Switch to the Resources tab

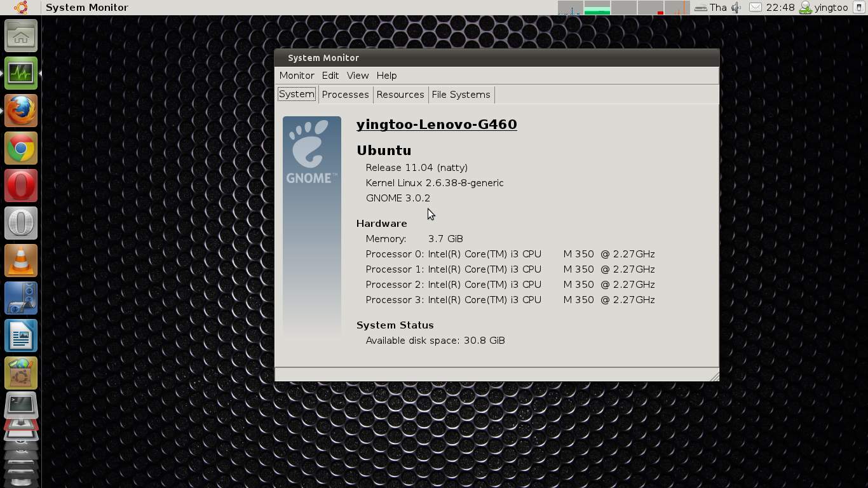(400, 94)
